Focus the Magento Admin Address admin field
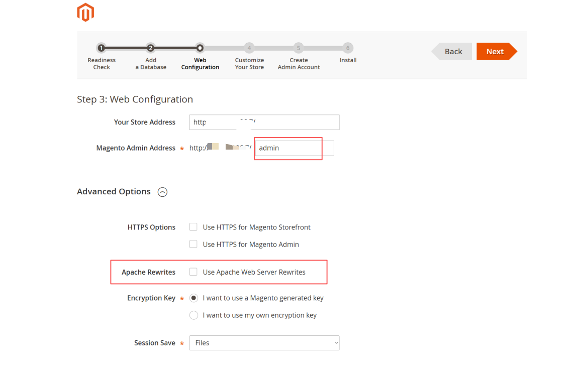This screenshot has width=588, height=381. click(295, 148)
